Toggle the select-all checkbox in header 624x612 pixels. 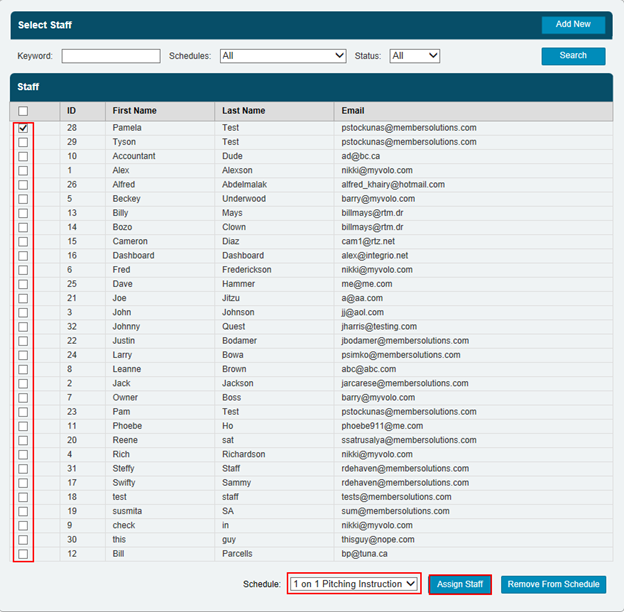23,111
